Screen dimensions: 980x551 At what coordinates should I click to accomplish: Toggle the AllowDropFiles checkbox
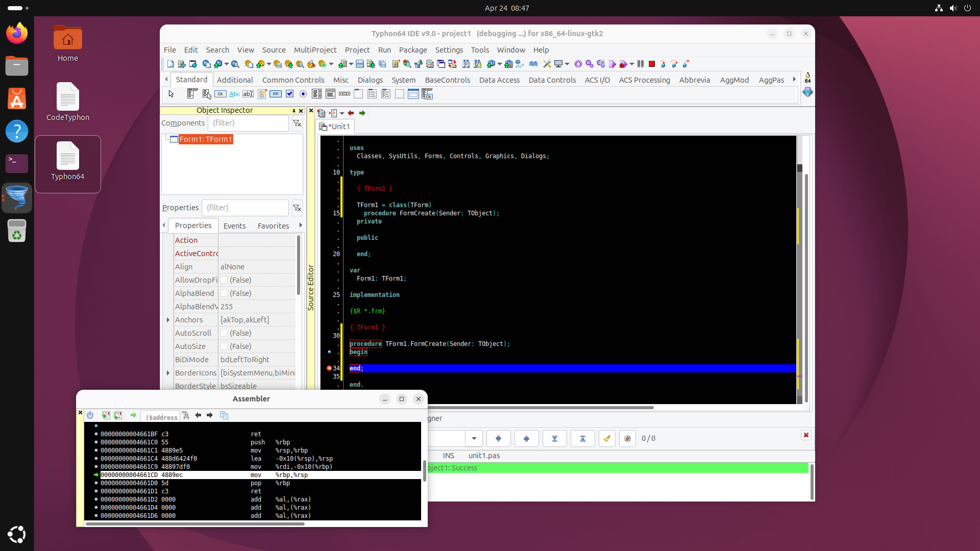pos(224,280)
